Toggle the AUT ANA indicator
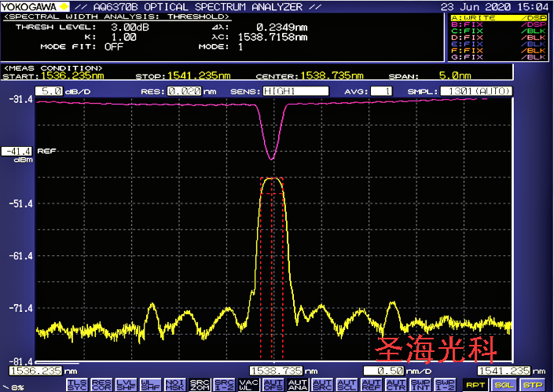Image resolution: width=554 pixels, height=392 pixels. pyautogui.click(x=298, y=385)
